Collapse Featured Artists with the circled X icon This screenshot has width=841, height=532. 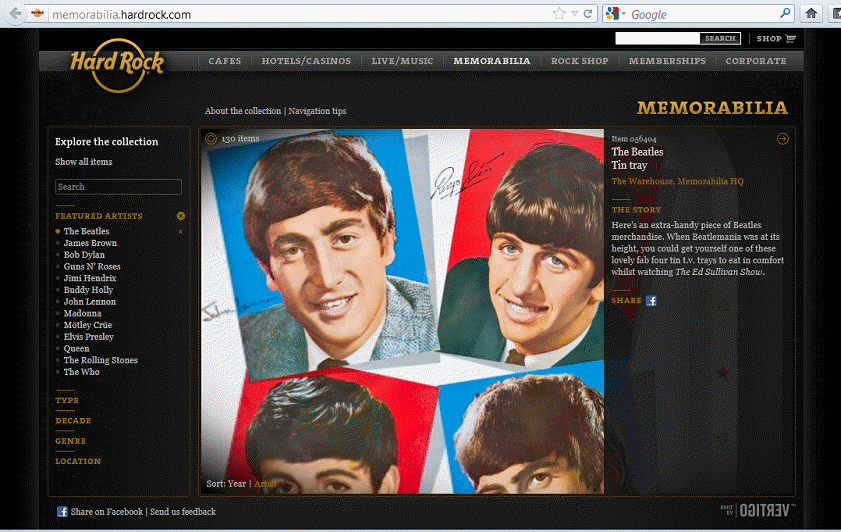[x=181, y=216]
